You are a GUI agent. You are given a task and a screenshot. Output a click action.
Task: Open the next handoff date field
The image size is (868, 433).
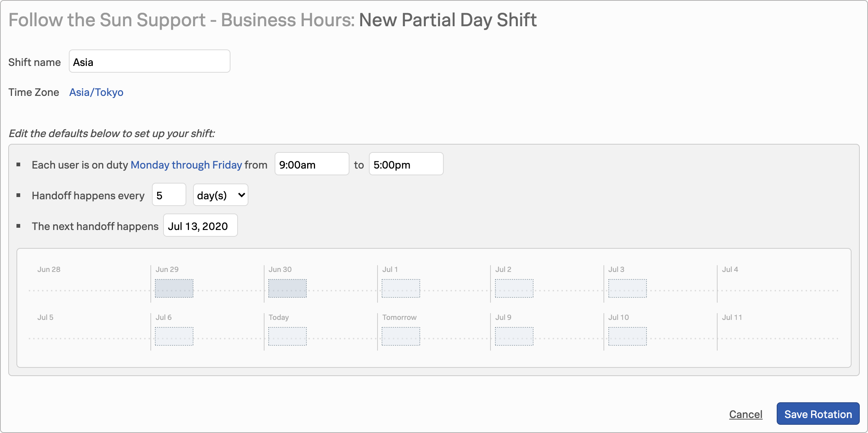tap(200, 225)
